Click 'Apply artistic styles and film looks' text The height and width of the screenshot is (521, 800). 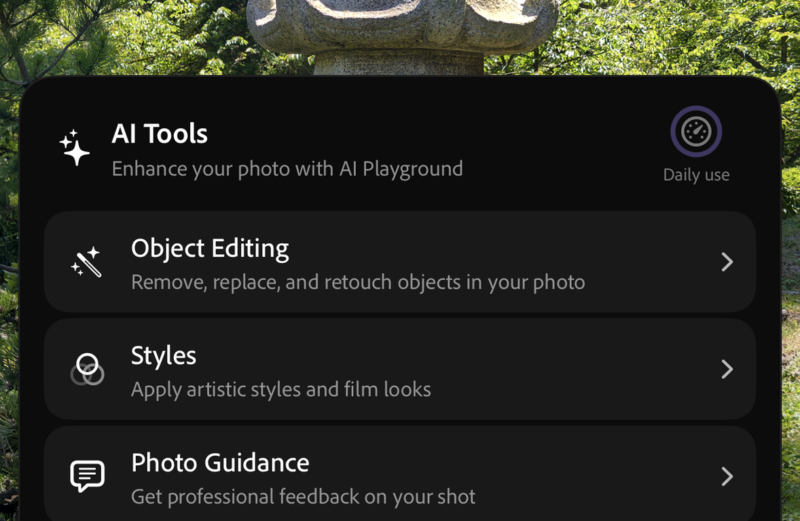coord(281,390)
